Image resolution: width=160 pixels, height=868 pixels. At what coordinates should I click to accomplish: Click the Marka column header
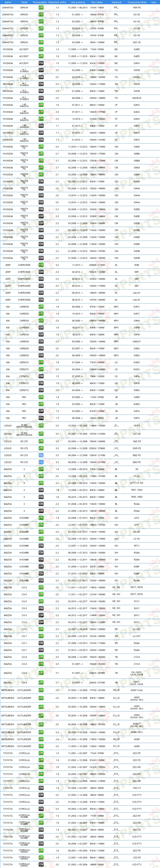pyautogui.click(x=8, y=2)
